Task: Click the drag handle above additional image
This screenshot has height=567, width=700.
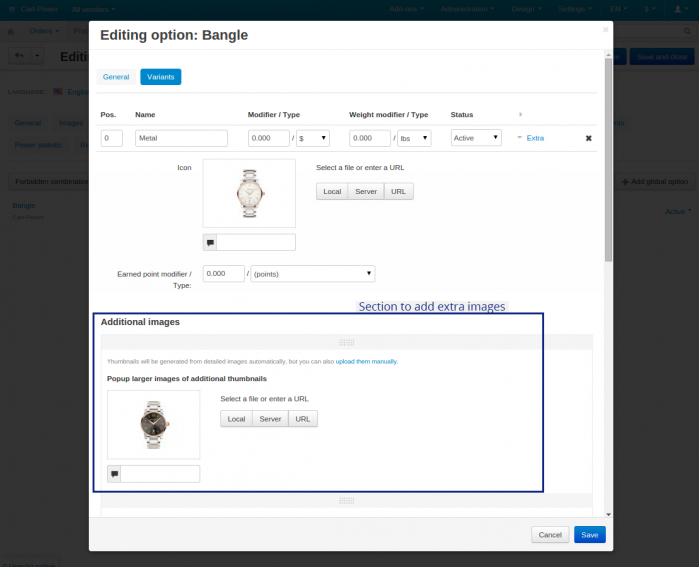Action: (346, 342)
